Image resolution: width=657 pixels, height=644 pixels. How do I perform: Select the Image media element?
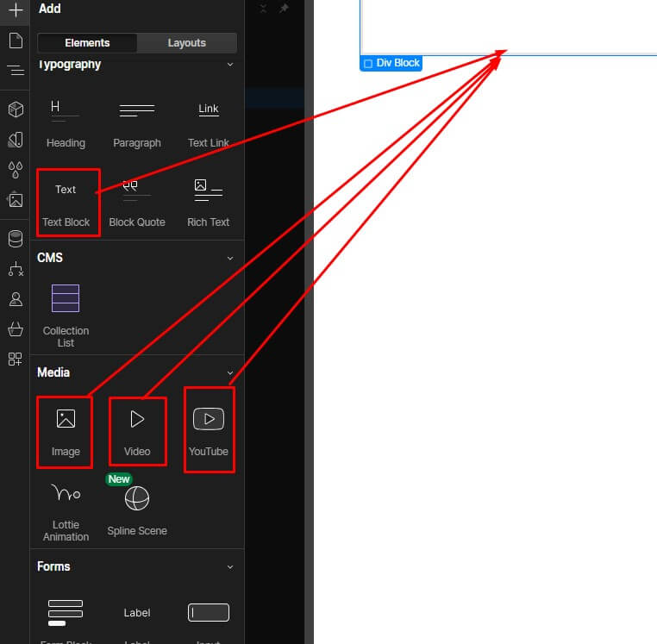tap(66, 433)
